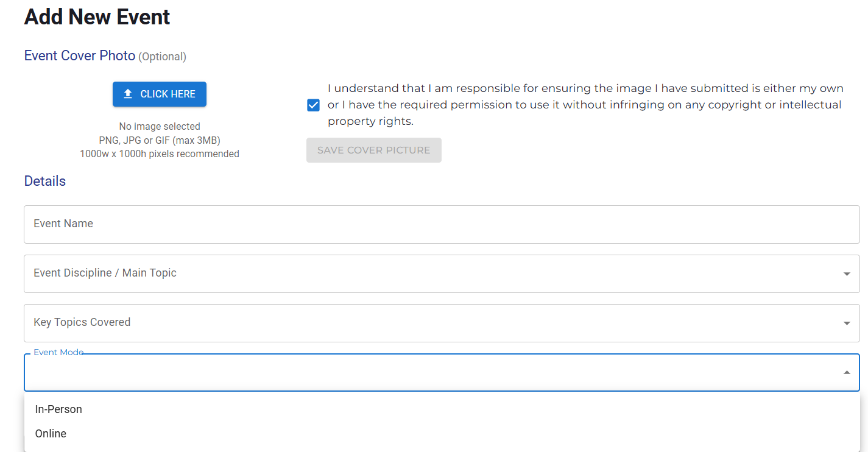Viewport: 868px width, 452px height.
Task: Expand the Key Topics Covered arrow
Action: [847, 323]
